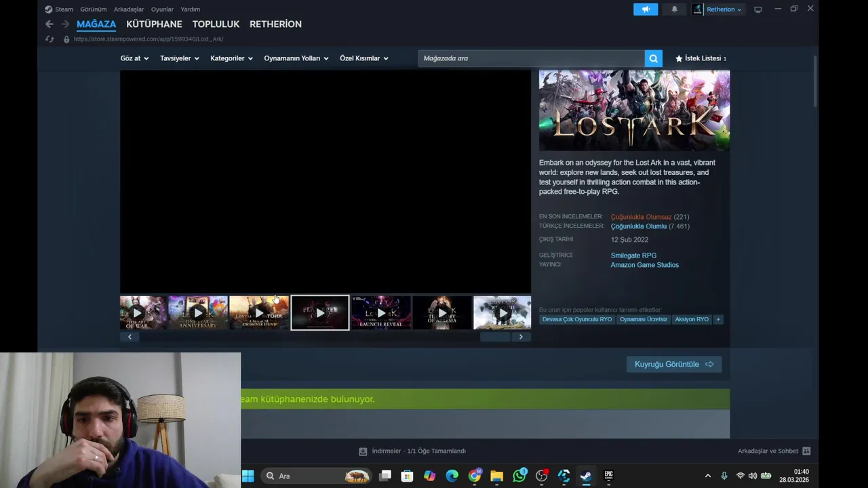Switch to the KÜTÜPHANE tab
The image size is (868, 488).
(x=154, y=24)
